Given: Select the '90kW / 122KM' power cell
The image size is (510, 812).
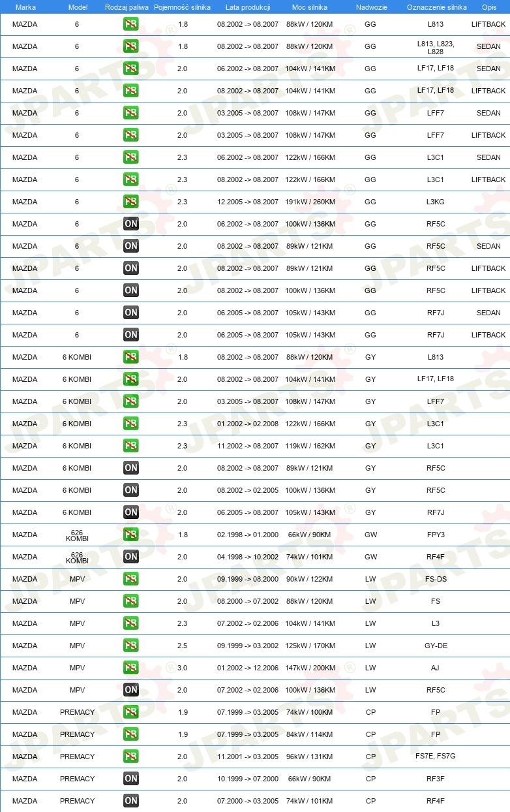Looking at the screenshot, I should [x=310, y=579].
